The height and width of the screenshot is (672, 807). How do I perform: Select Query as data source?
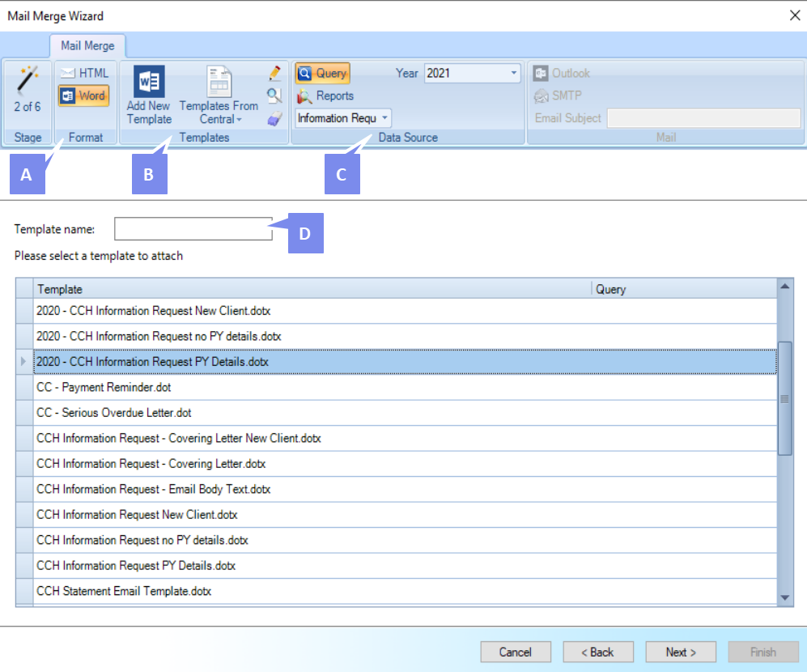tap(323, 73)
